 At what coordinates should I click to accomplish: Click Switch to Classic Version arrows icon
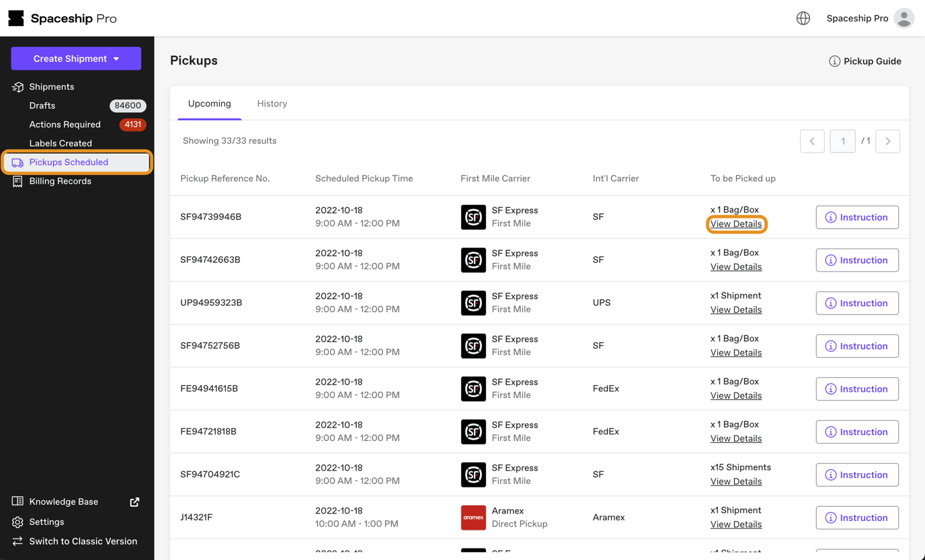pos(17,541)
